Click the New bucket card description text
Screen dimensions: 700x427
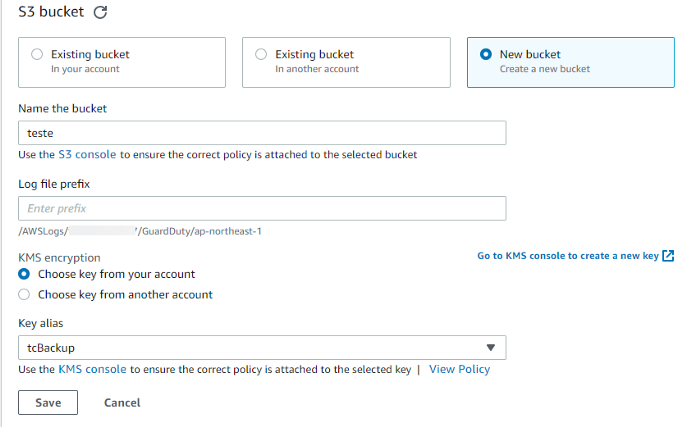click(545, 69)
